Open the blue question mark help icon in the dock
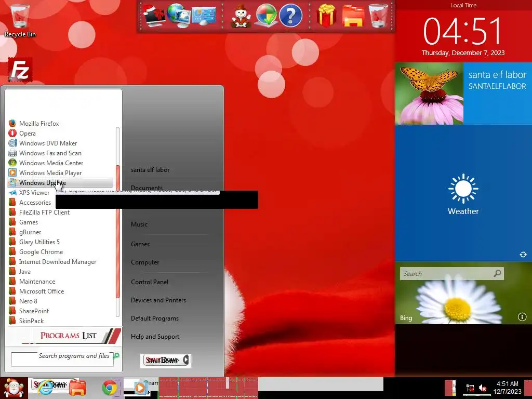Image resolution: width=532 pixels, height=399 pixels. tap(290, 15)
